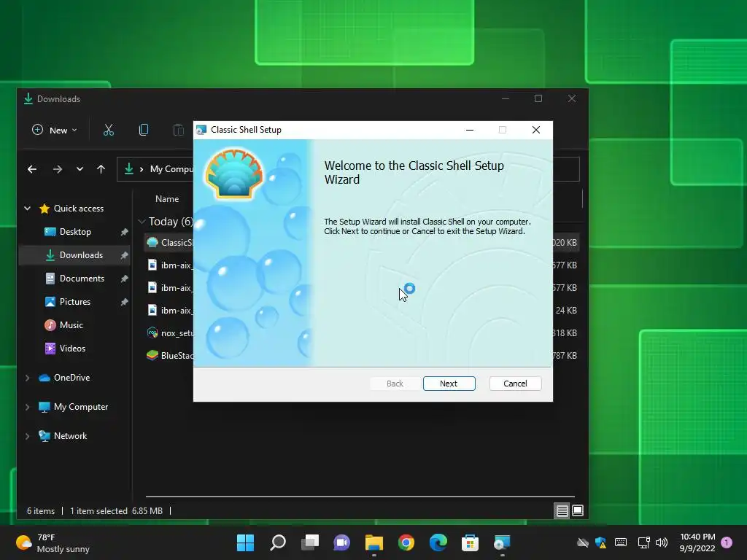The image size is (747, 560).
Task: Open the Windows Start menu
Action: pyautogui.click(x=245, y=542)
